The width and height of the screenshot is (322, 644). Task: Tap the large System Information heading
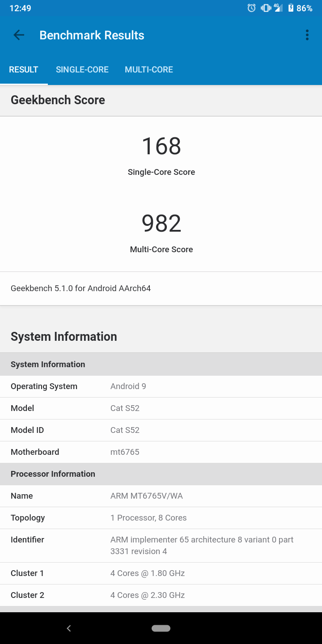tap(64, 336)
